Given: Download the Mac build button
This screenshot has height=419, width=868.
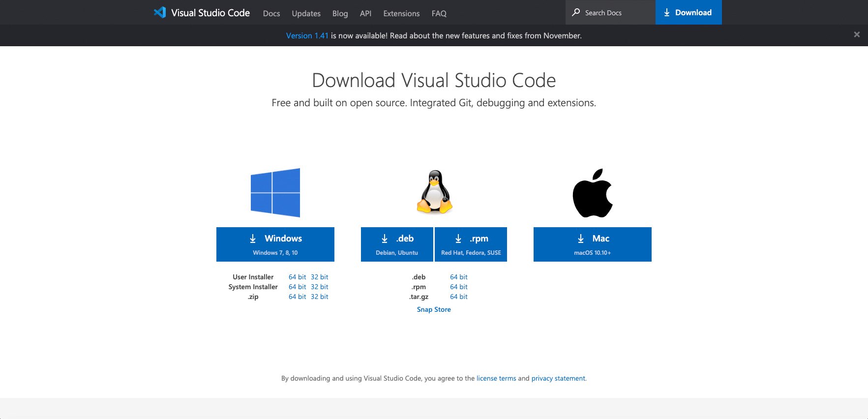Looking at the screenshot, I should tap(593, 244).
